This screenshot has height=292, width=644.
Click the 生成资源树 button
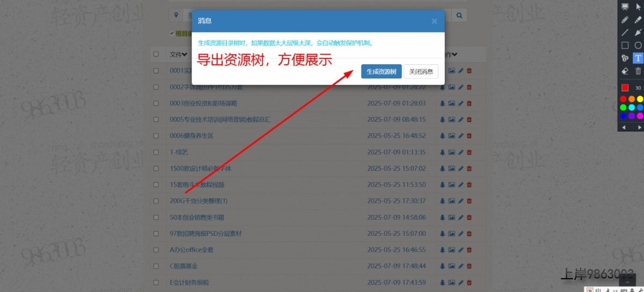pos(381,72)
